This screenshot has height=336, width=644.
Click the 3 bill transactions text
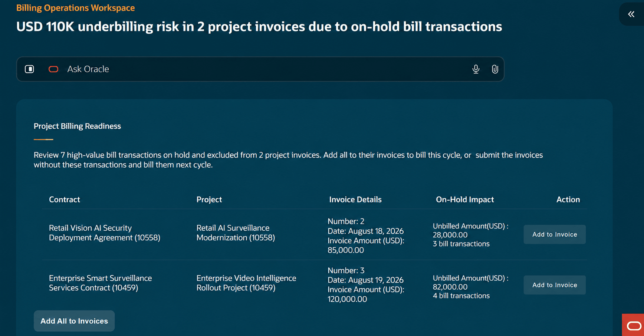pos(461,244)
